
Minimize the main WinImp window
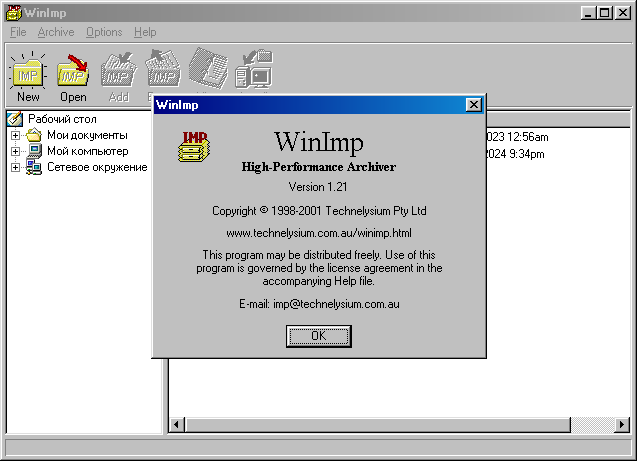pyautogui.click(x=588, y=13)
